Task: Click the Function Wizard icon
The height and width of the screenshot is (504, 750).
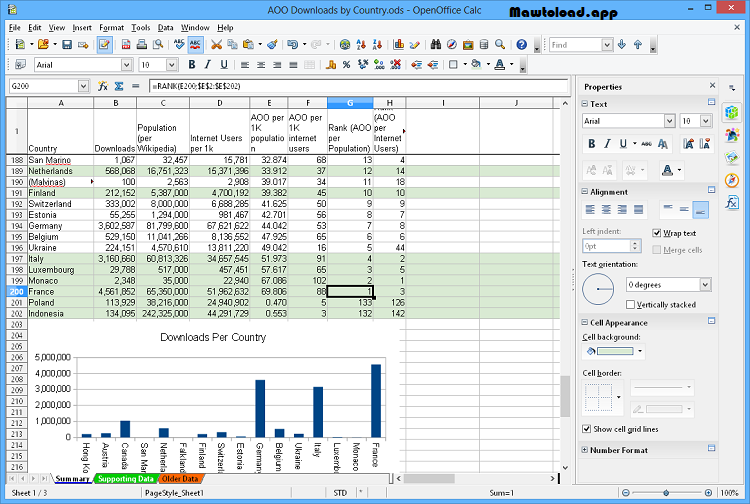Action: [x=103, y=86]
